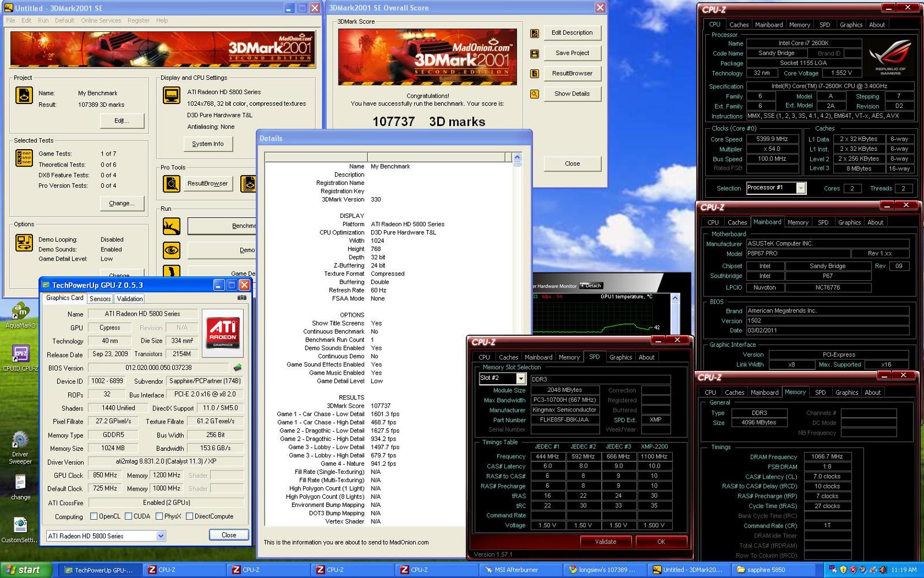Image resolution: width=924 pixels, height=578 pixels.
Task: Open CustomSetti desktop icon
Action: [x=20, y=529]
